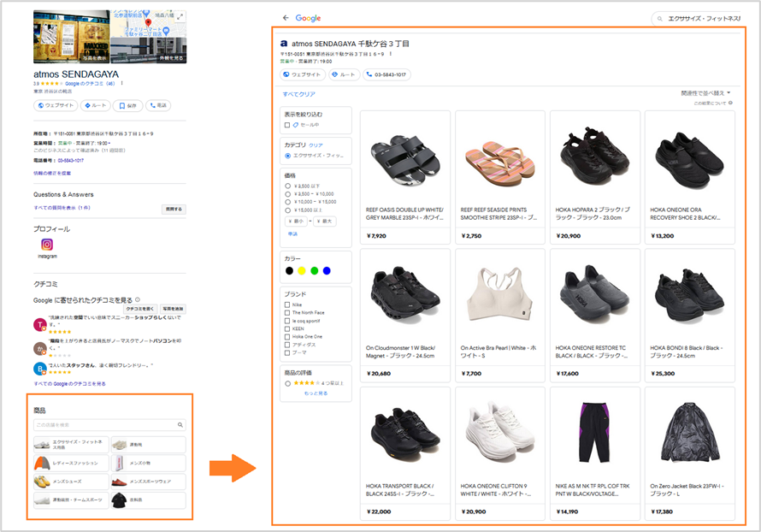Image resolution: width=761 pixels, height=532 pixels.
Task: Check The North Face brand checkbox
Action: [x=287, y=312]
